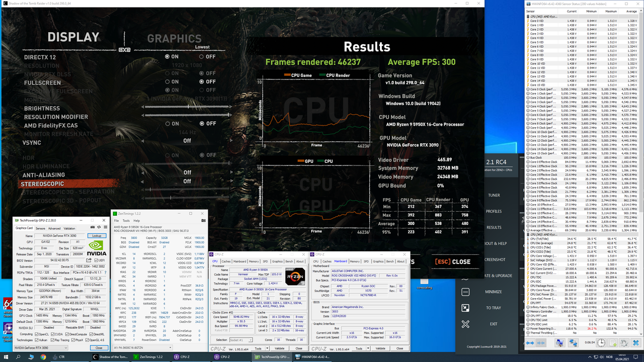The height and width of the screenshot is (362, 644).
Task: Open the Tools dropdown arrow in CPU-Z
Action: click(267, 348)
